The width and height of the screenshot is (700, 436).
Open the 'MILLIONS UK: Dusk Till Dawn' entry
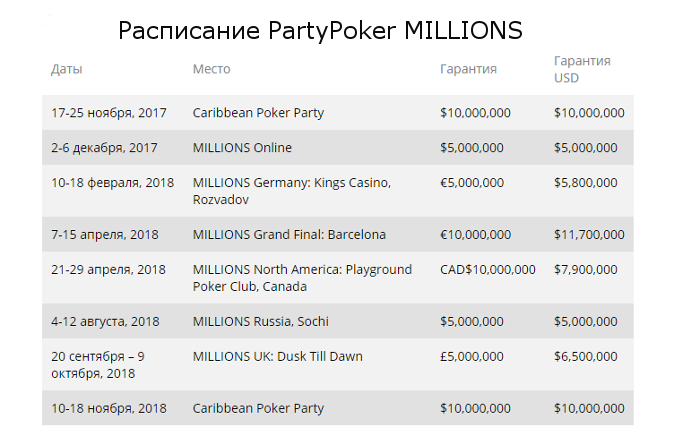coord(277,356)
